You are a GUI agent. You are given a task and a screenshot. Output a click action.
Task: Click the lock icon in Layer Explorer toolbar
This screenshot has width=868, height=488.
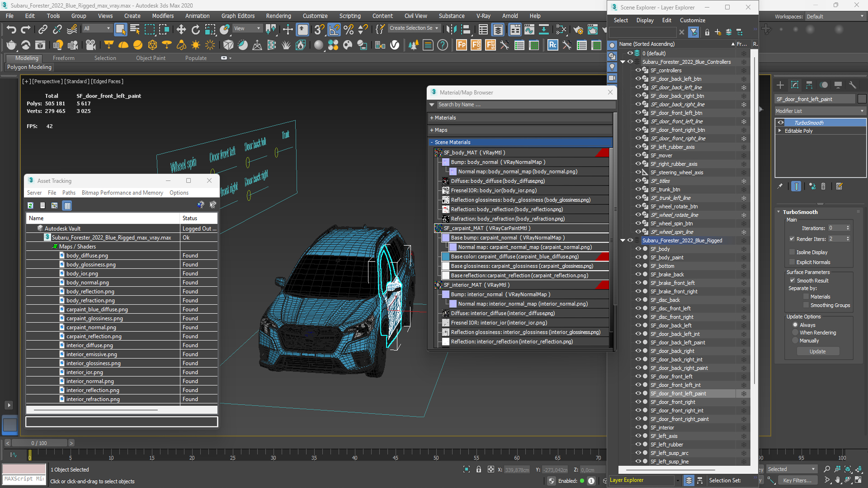click(x=707, y=32)
